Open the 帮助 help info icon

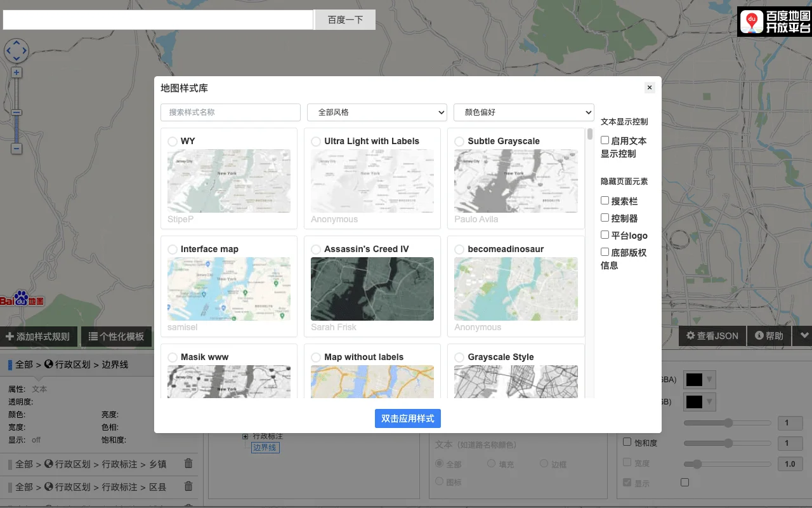[x=759, y=336]
